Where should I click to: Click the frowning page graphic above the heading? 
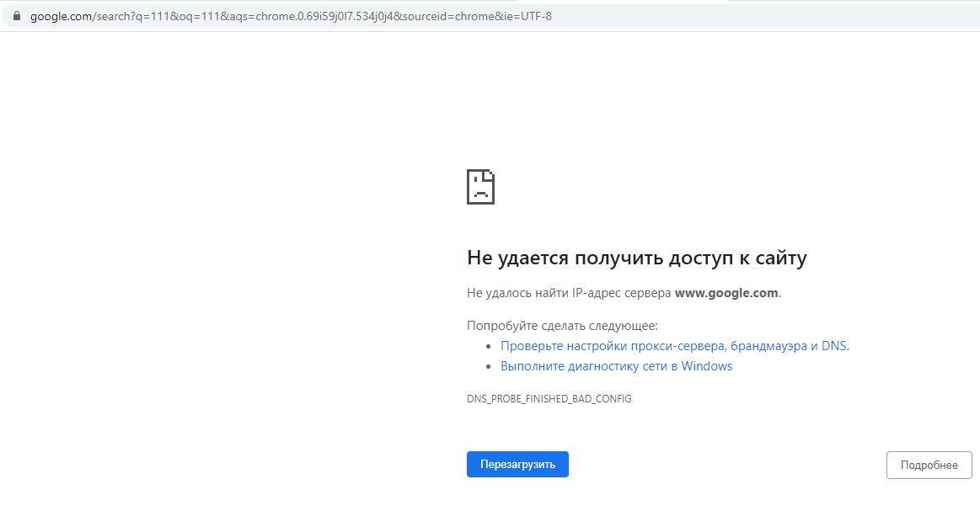[480, 187]
